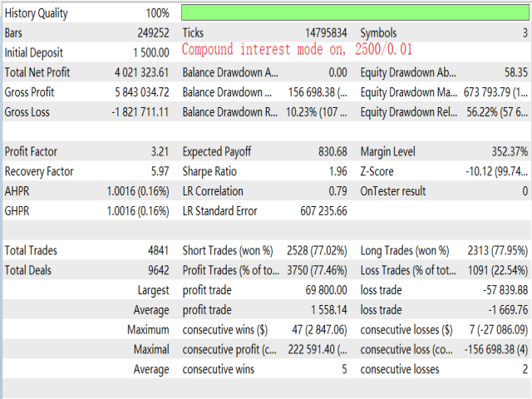Select the Initial Deposit label

pos(33,52)
